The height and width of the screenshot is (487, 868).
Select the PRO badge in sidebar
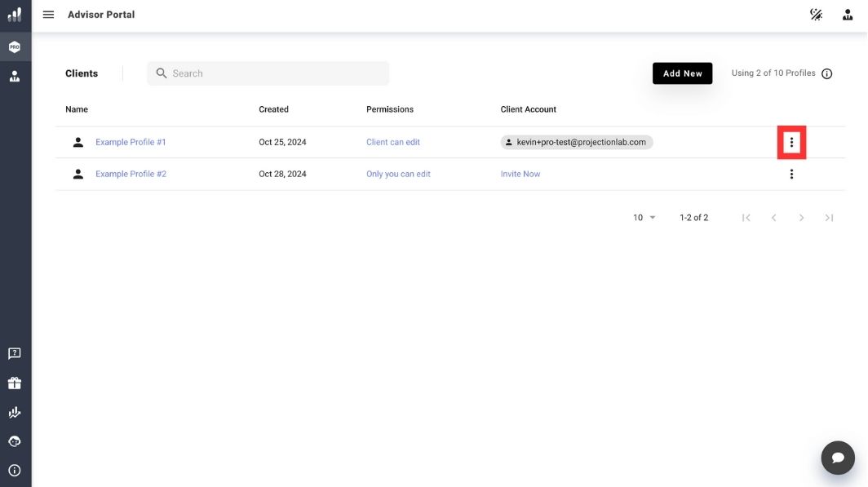click(15, 47)
